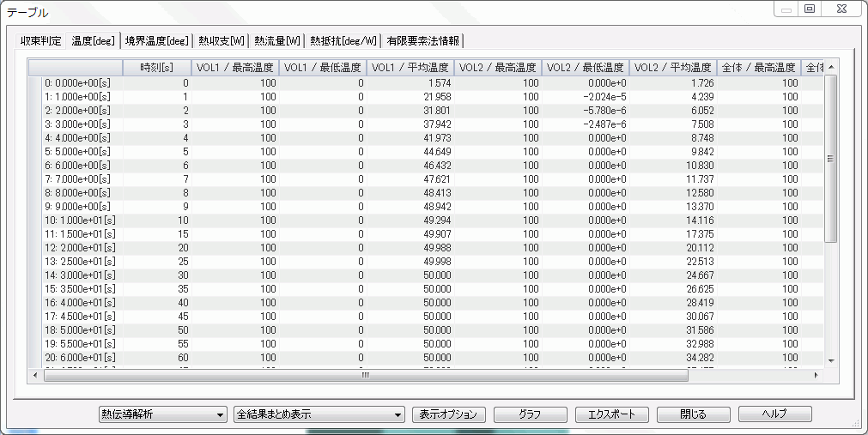Viewport: 868px width, 435px height.
Task: Click the エクスポート button
Action: pos(611,414)
